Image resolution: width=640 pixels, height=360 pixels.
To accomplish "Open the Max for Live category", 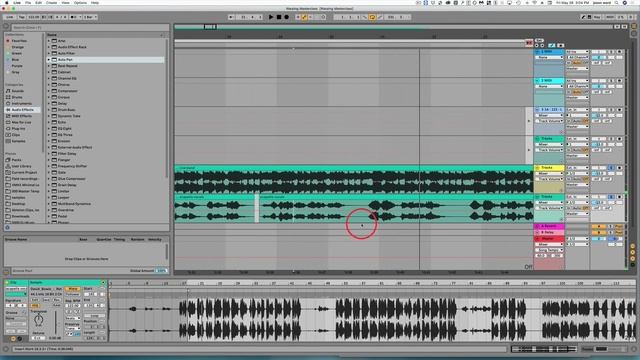I will tap(21, 122).
